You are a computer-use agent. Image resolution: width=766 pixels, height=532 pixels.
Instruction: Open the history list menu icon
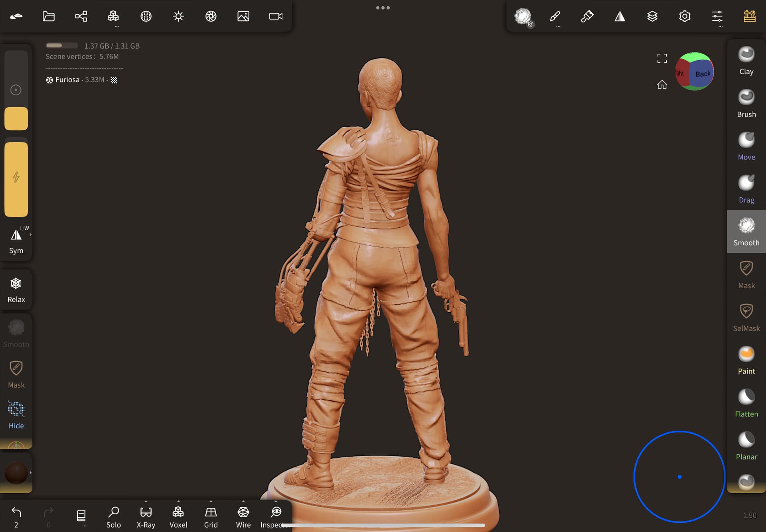coord(81,516)
